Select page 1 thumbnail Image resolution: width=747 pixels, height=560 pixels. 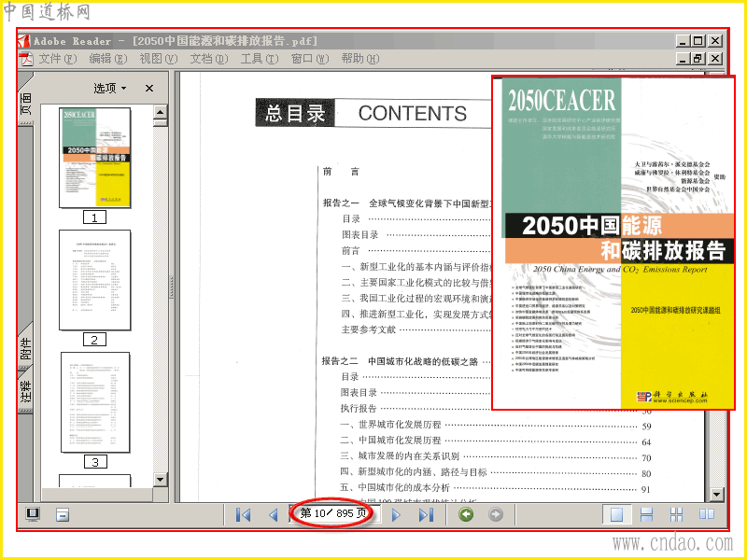[x=95, y=158]
